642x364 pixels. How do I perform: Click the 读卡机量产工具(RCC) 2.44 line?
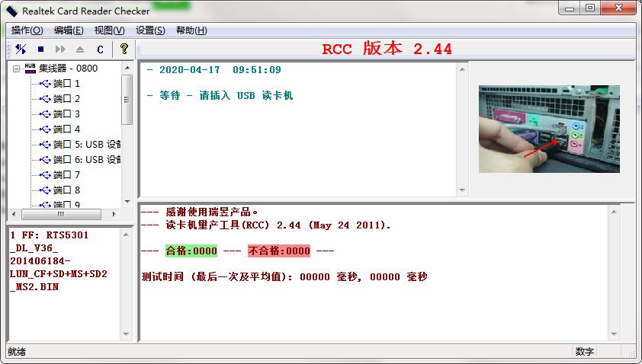[x=266, y=225]
